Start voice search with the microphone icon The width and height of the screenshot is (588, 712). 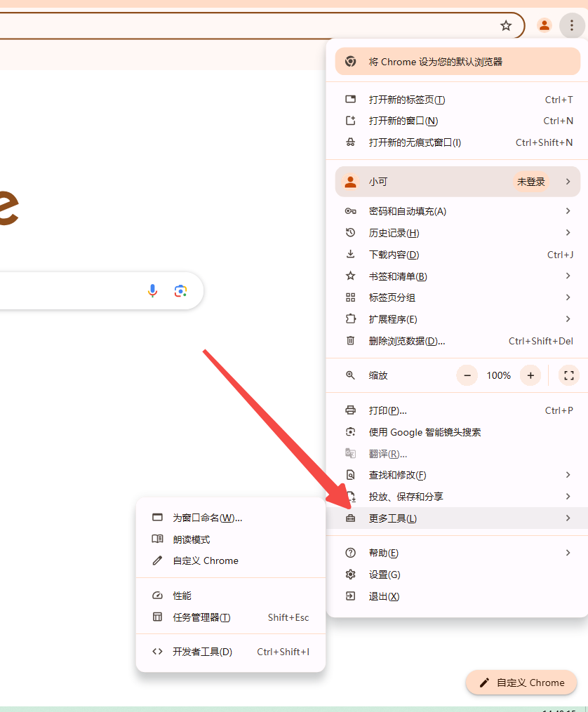tap(152, 290)
